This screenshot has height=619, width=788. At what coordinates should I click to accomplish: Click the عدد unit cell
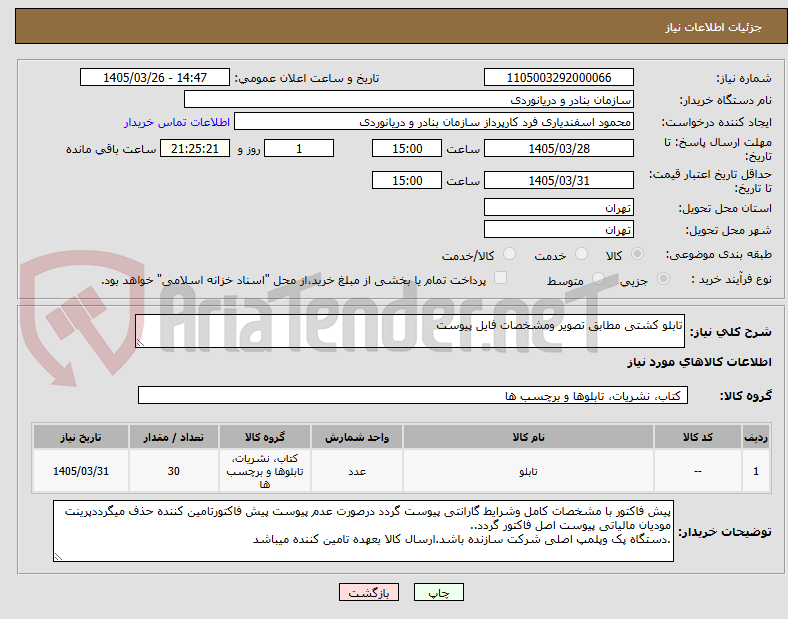tap(357, 471)
